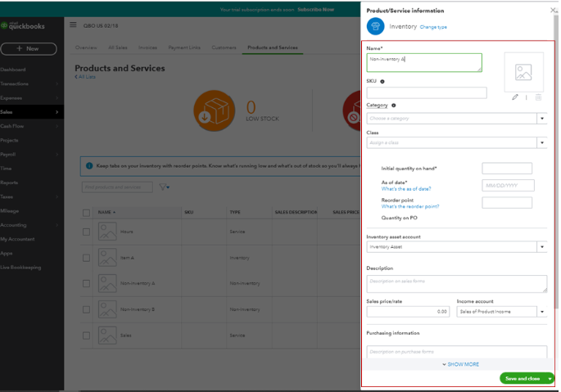Click the product image placeholder
This screenshot has height=392, width=561.
point(523,72)
